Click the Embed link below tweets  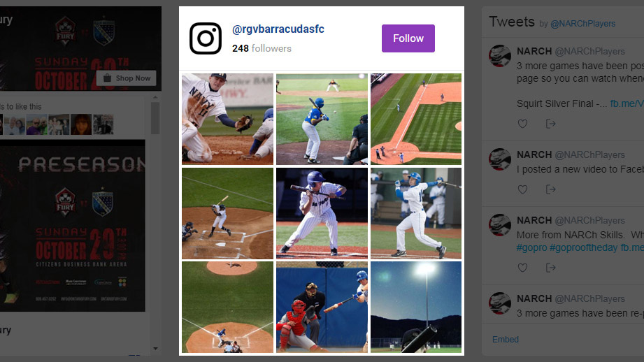[505, 340]
